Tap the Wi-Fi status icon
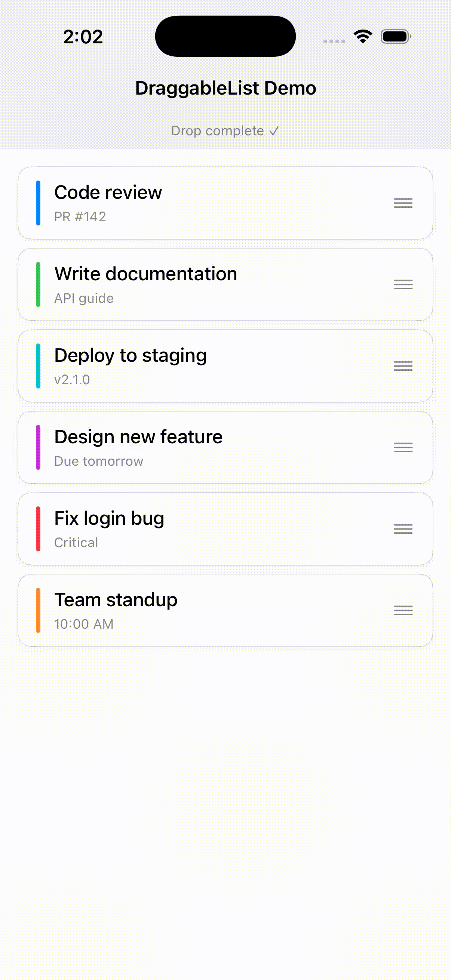451x980 pixels. coord(363,37)
